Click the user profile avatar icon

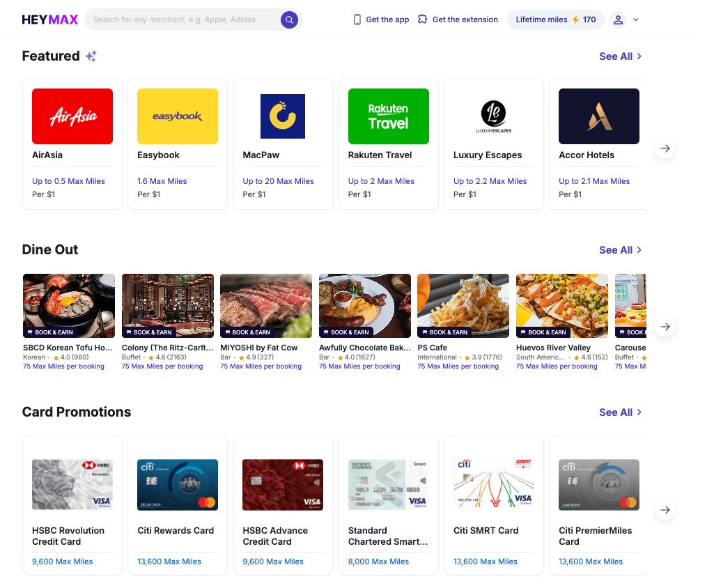point(618,20)
